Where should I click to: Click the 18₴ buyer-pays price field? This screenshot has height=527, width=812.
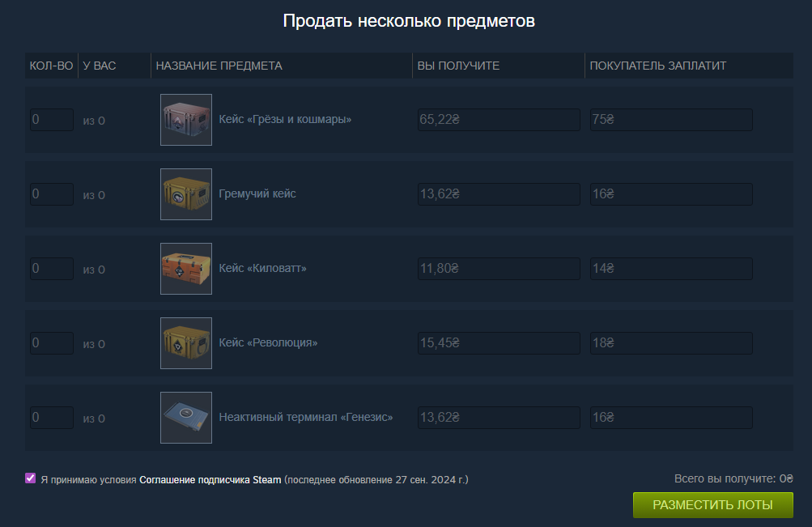pos(671,343)
